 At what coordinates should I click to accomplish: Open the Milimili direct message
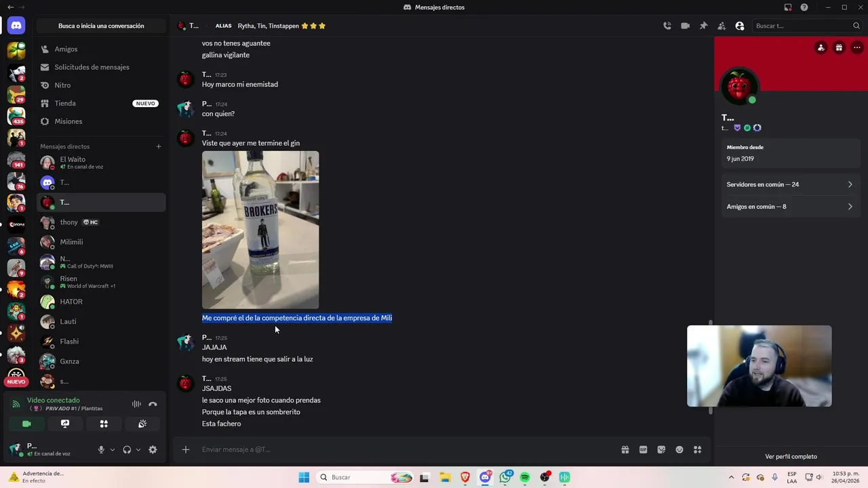click(101, 242)
